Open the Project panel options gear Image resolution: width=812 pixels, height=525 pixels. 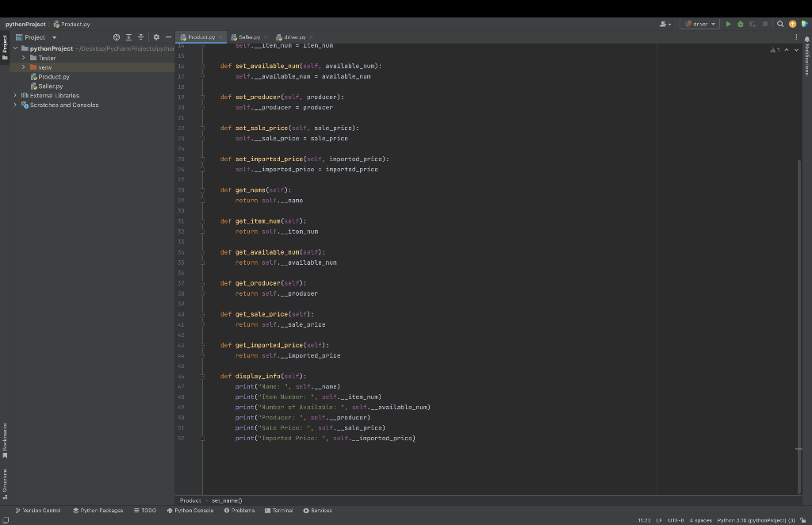pos(156,36)
